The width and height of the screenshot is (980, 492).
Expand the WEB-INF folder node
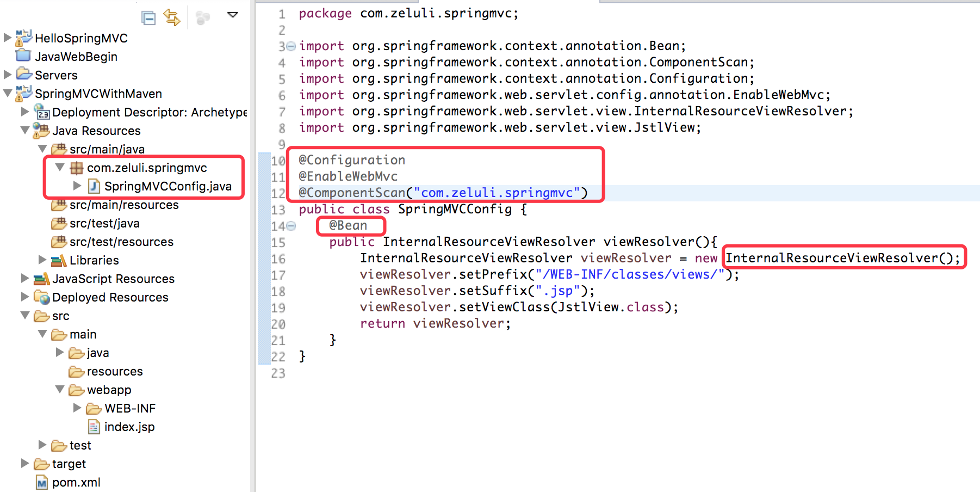[x=77, y=408]
